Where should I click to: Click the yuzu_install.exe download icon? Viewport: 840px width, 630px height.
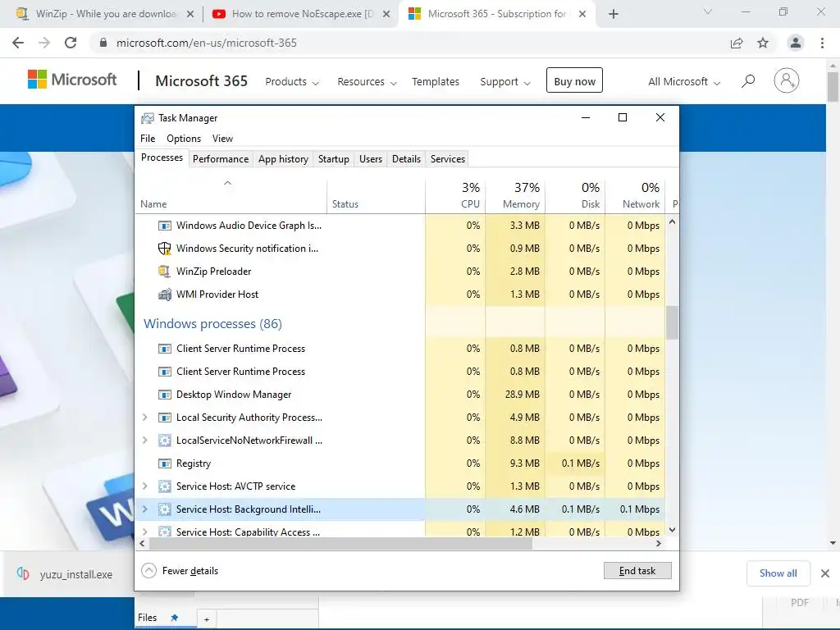coord(22,573)
